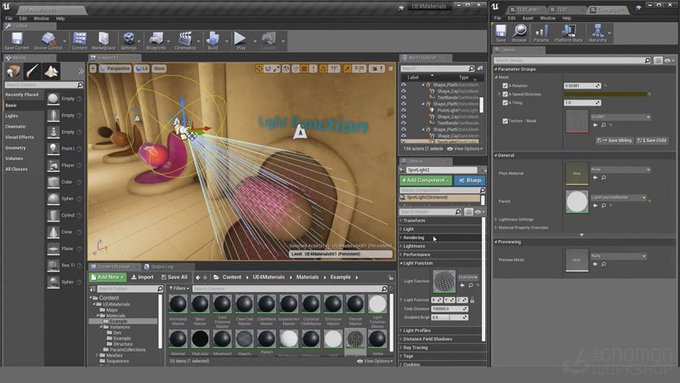The width and height of the screenshot is (680, 383).
Task: Open Filters dropdown in Content Browser
Action: 179,288
